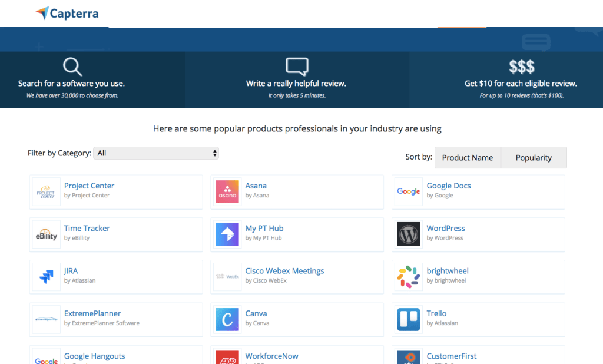Sort products by Popularity

(x=534, y=158)
